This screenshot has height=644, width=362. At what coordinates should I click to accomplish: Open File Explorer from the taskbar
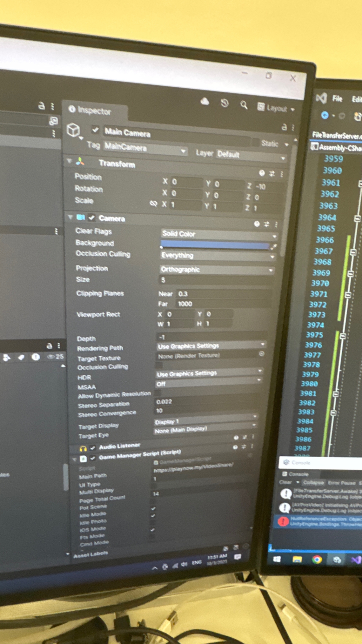pyautogui.click(x=297, y=559)
